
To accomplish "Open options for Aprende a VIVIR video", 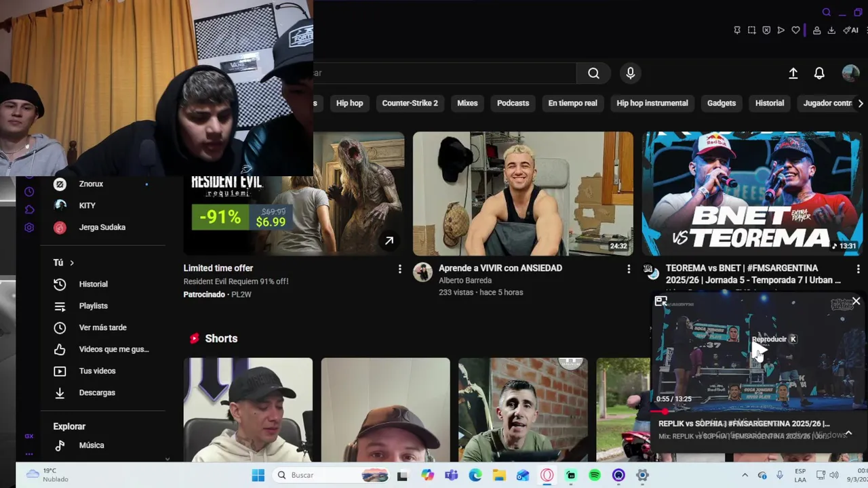I will coord(629,269).
